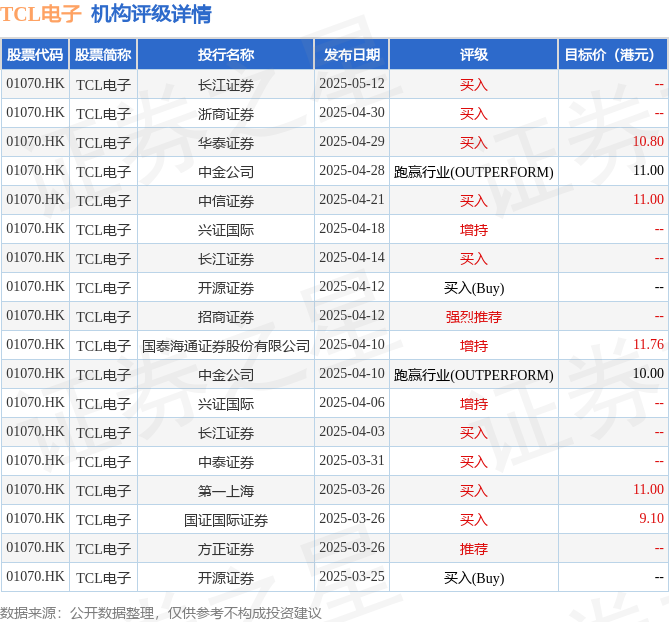The height and width of the screenshot is (622, 669).
Task: Click 浙商证券 broker name cell
Action: pos(226,114)
